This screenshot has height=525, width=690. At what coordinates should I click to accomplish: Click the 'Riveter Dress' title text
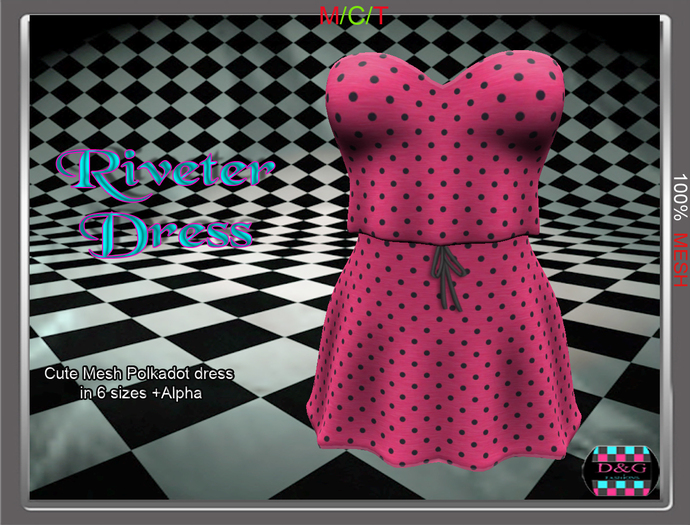[x=166, y=204]
